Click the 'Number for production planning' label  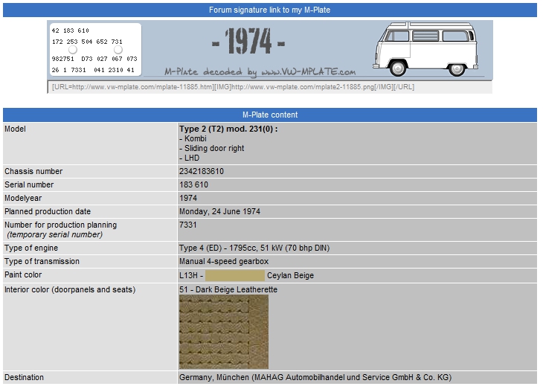tap(61, 225)
